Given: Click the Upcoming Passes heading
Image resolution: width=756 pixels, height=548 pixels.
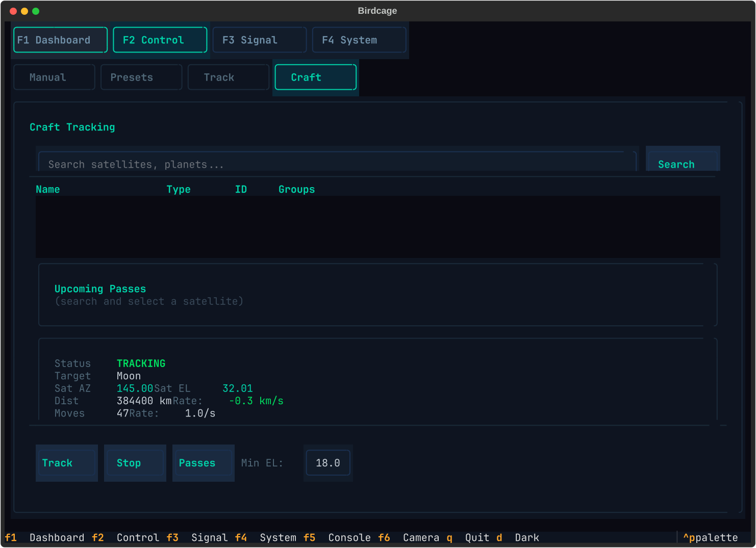Looking at the screenshot, I should point(100,289).
